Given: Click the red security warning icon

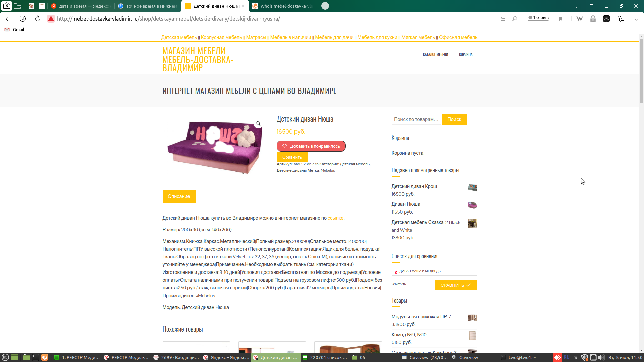Looking at the screenshot, I should coord(51,19).
